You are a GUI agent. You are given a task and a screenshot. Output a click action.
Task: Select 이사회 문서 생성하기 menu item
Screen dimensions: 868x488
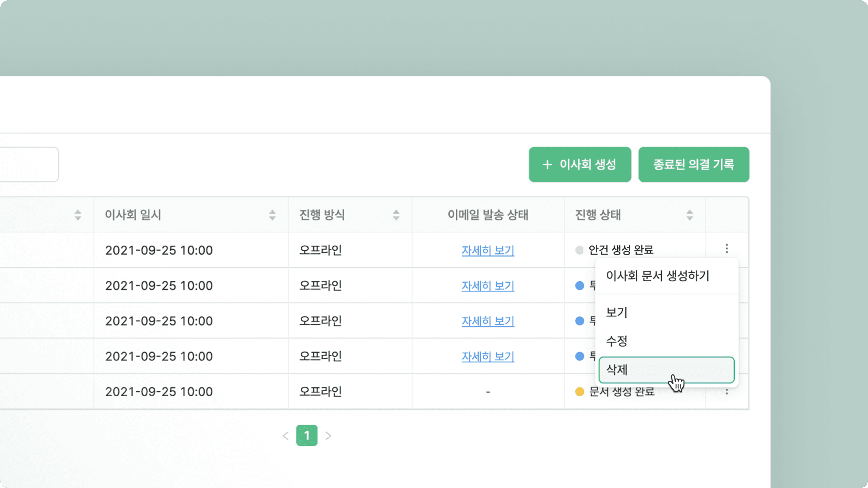[x=658, y=276]
